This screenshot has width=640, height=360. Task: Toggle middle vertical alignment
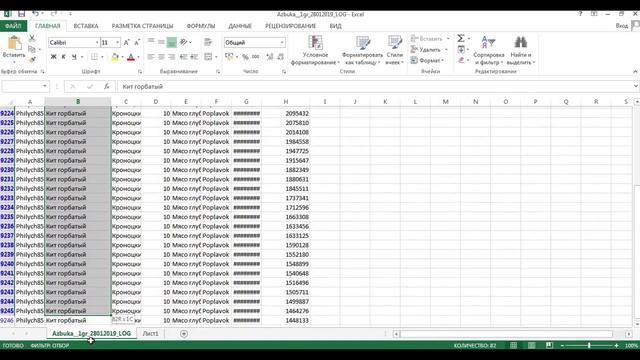[161, 42]
